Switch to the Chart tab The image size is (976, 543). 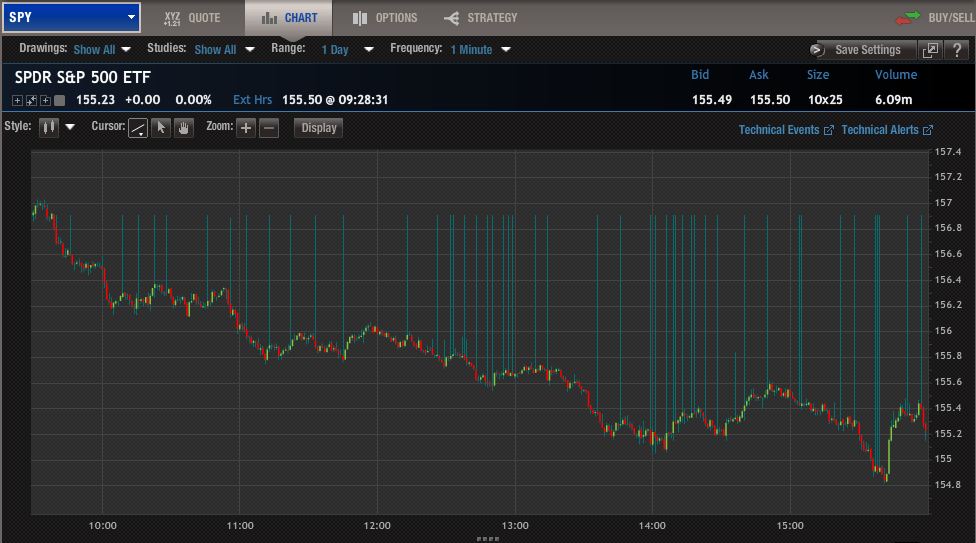click(289, 18)
